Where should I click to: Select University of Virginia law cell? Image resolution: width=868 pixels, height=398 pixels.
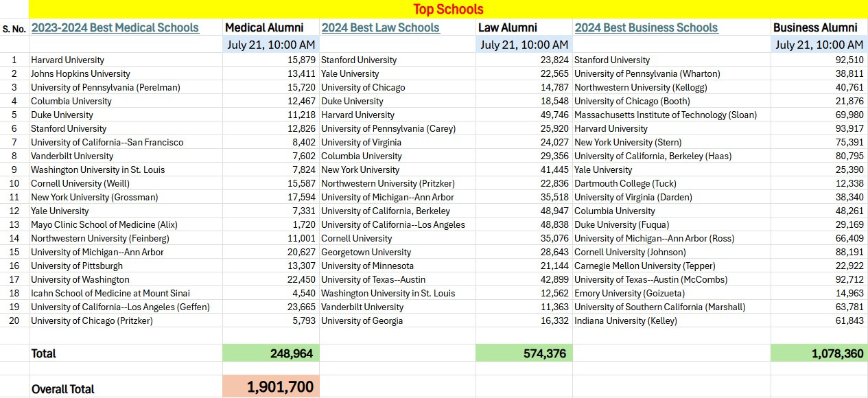[x=398, y=142]
